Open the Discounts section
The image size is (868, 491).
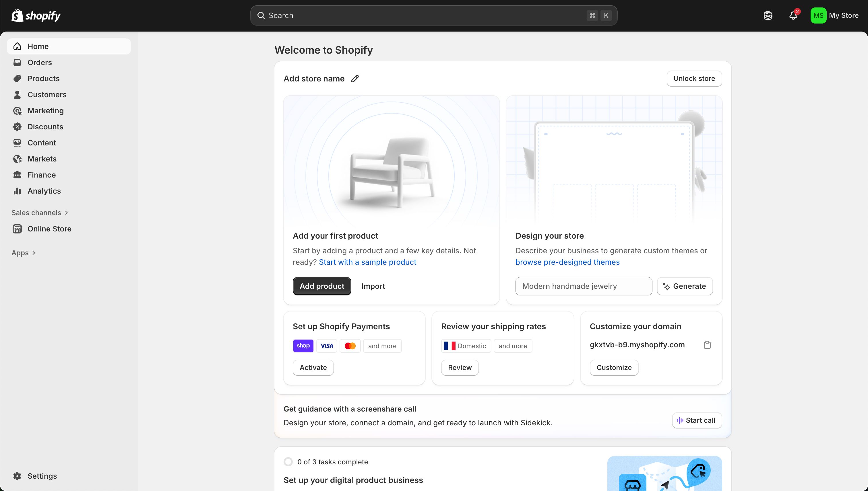45,126
